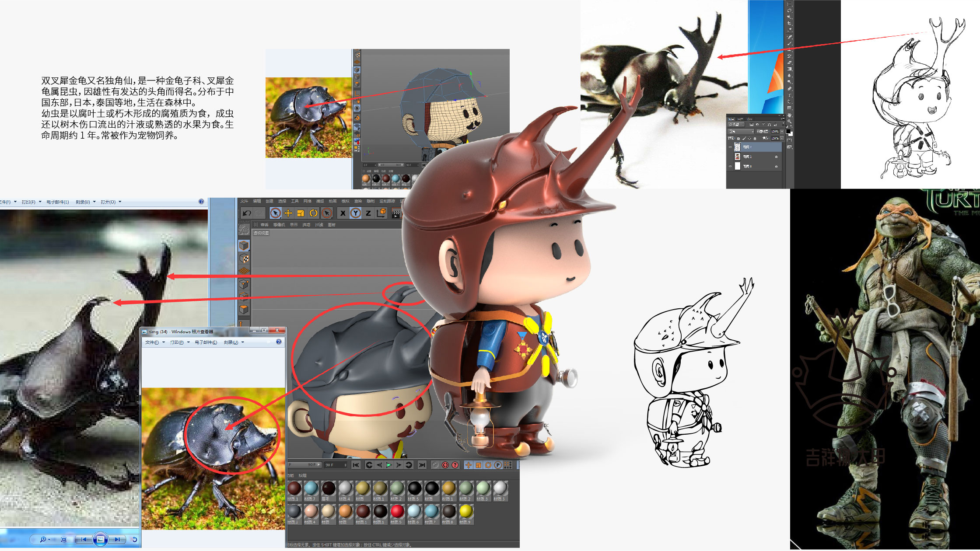Click the coordinate system cube icon
The width and height of the screenshot is (980, 551).
381,213
